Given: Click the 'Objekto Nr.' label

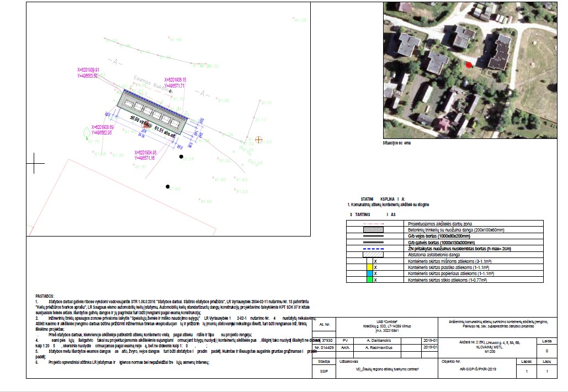Looking at the screenshot, I should pyautogui.click(x=451, y=361).
